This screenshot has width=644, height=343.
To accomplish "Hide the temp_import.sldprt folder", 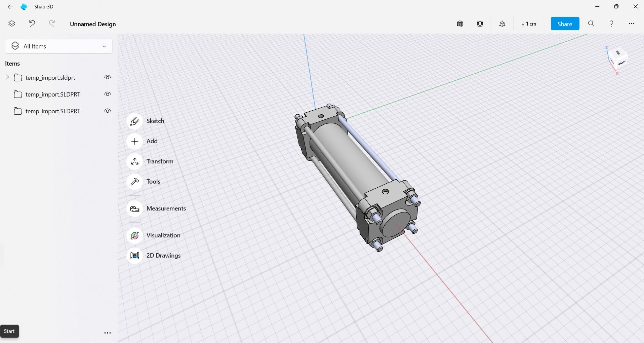I will pos(108,77).
